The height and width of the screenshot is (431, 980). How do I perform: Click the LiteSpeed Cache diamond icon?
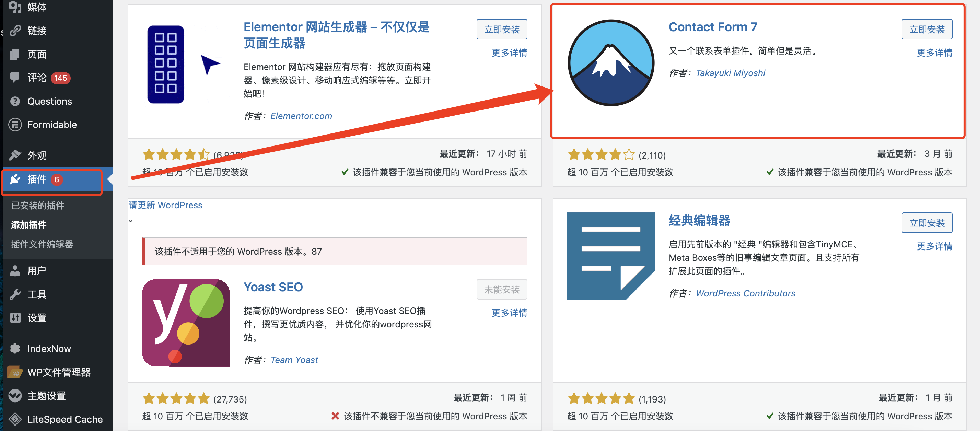coord(15,419)
